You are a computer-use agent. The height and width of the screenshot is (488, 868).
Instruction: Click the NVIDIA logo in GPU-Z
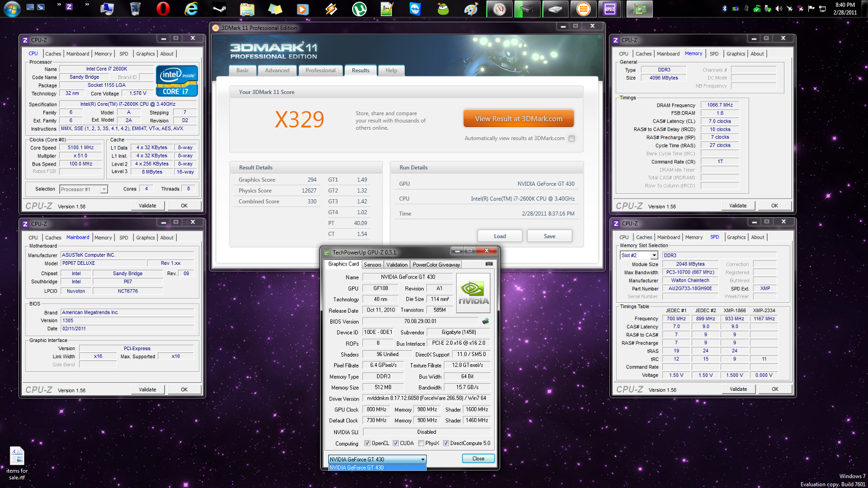click(x=473, y=293)
